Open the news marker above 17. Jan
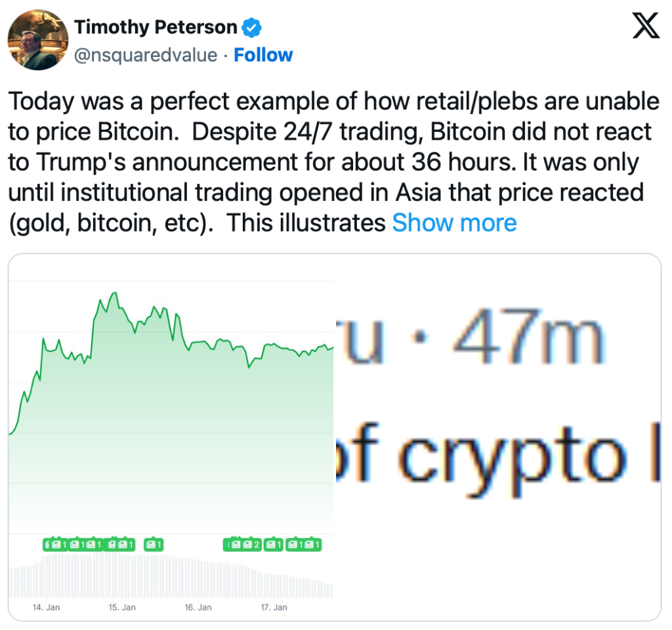672x630 pixels. [274, 544]
